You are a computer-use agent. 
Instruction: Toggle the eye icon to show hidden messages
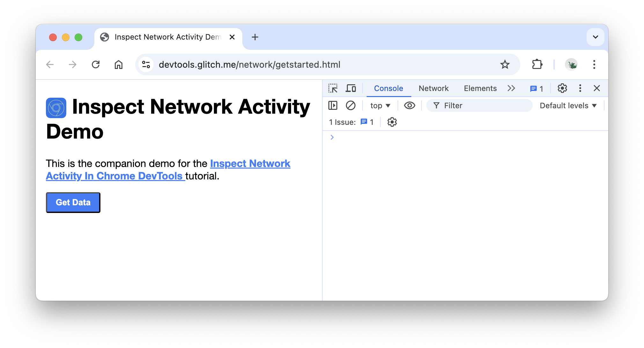(x=409, y=105)
